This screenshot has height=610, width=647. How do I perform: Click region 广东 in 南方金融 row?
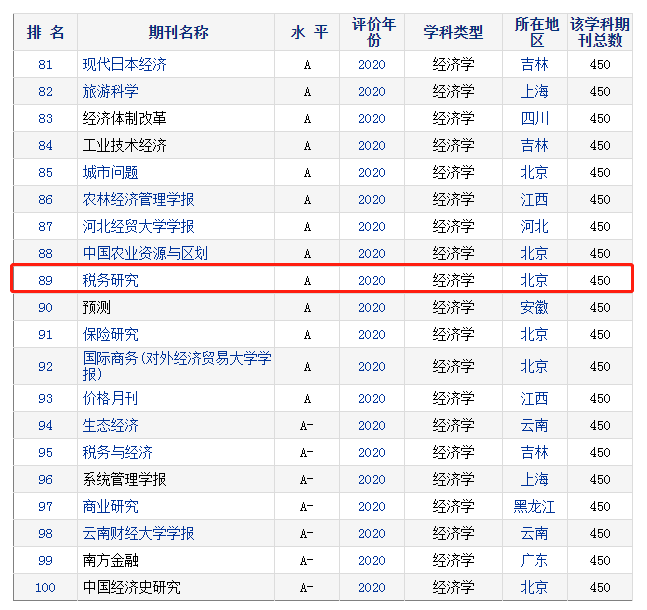click(x=534, y=560)
